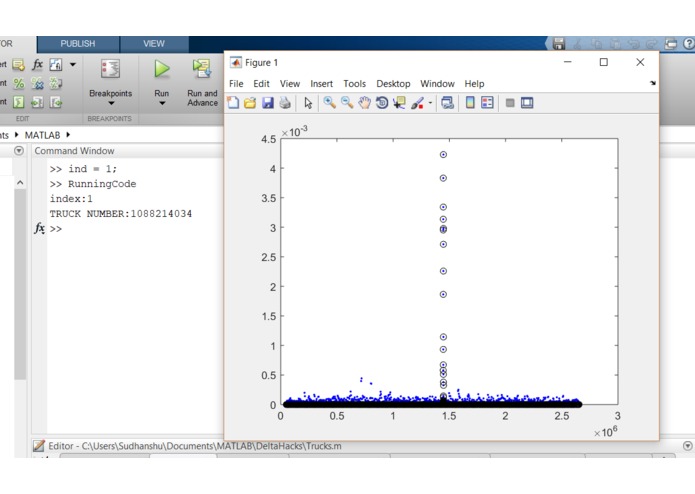The image size is (695, 494).
Task: Open the Edit menu in Figure 1
Action: tap(261, 84)
